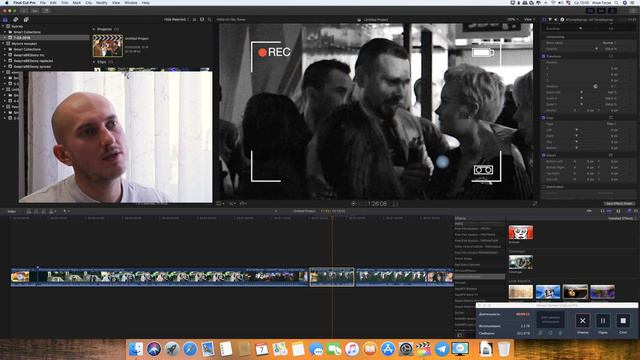The height and width of the screenshot is (360, 640).
Task: Click the connect clip edit icon
Action: tap(29, 211)
